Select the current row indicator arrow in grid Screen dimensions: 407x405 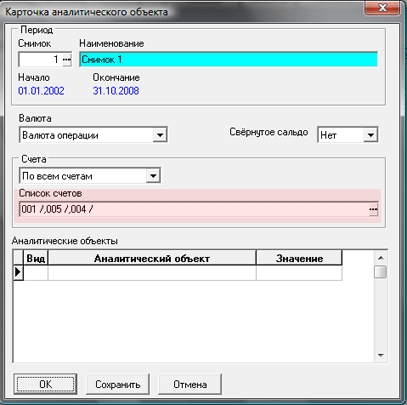[18, 273]
